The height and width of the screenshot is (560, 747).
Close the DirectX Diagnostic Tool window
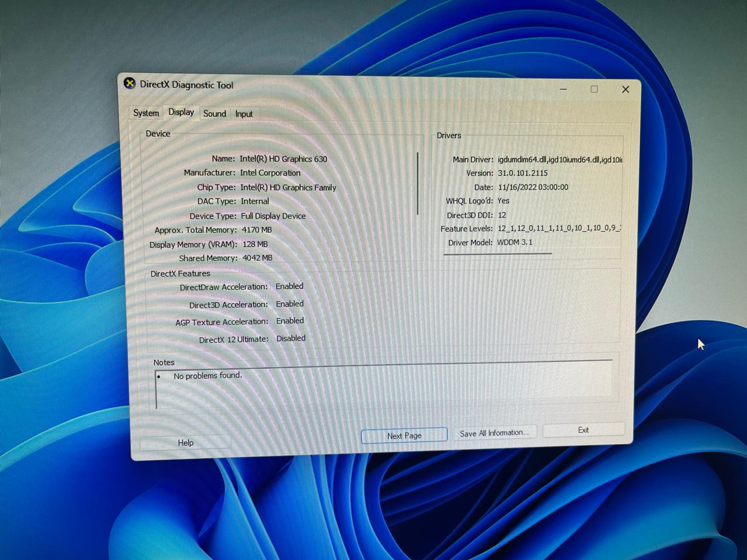pos(626,89)
